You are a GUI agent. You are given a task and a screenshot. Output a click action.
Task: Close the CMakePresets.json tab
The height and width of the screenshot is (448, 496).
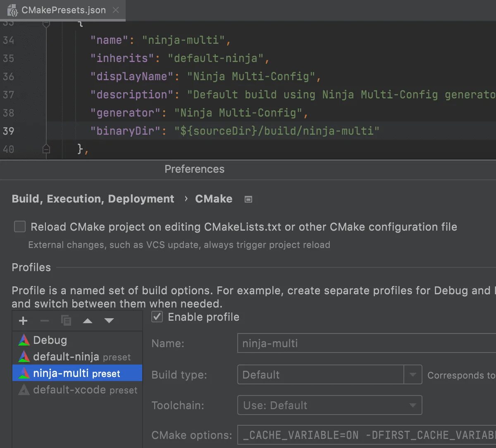(x=116, y=10)
